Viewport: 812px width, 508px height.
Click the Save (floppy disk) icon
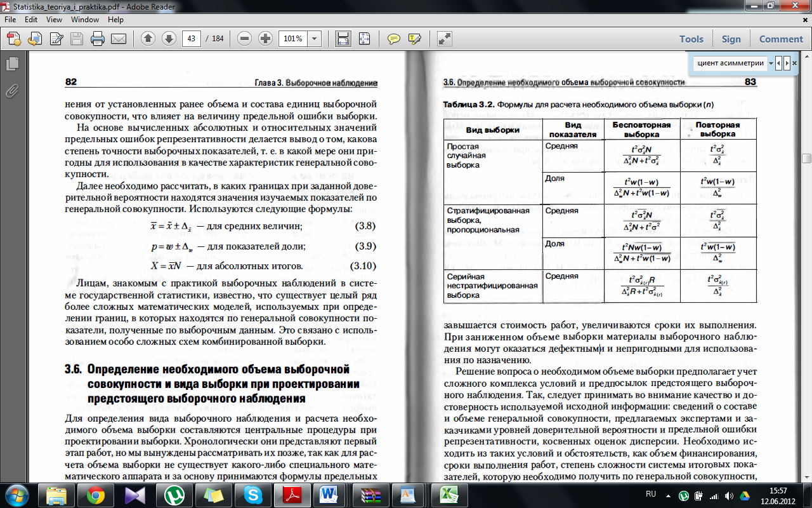(76, 39)
